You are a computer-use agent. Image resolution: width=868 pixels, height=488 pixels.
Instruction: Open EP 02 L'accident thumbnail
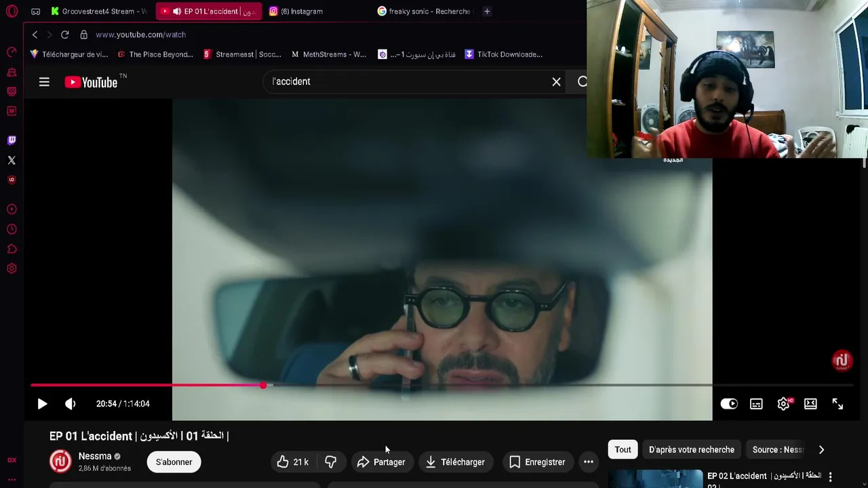pyautogui.click(x=655, y=479)
